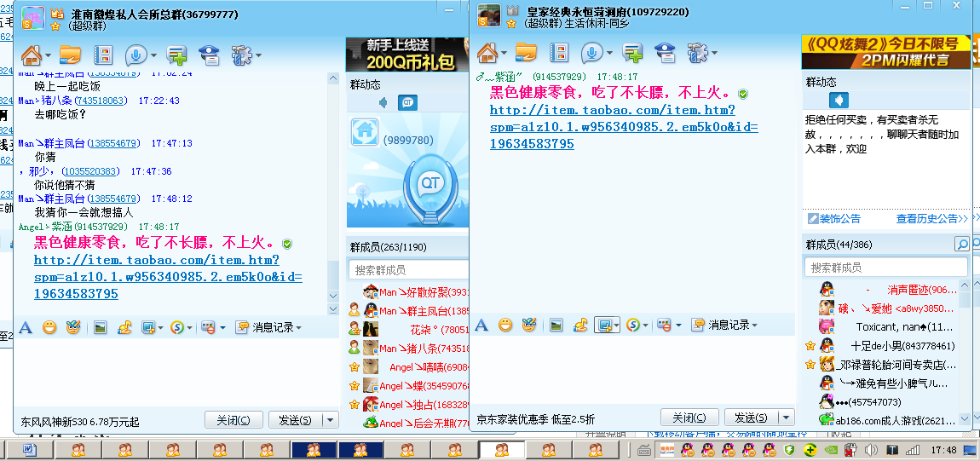
Task: Open message blocking icon in left chat window
Action: tap(208, 327)
